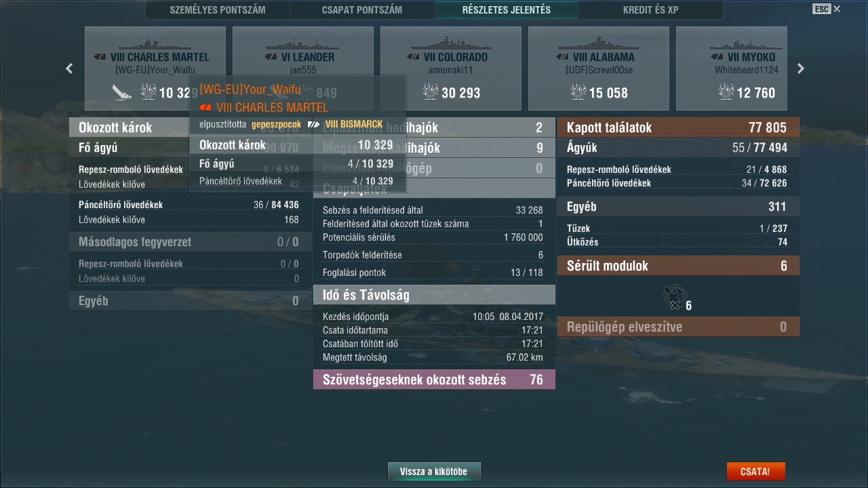Click the red CSATA! button

point(755,471)
